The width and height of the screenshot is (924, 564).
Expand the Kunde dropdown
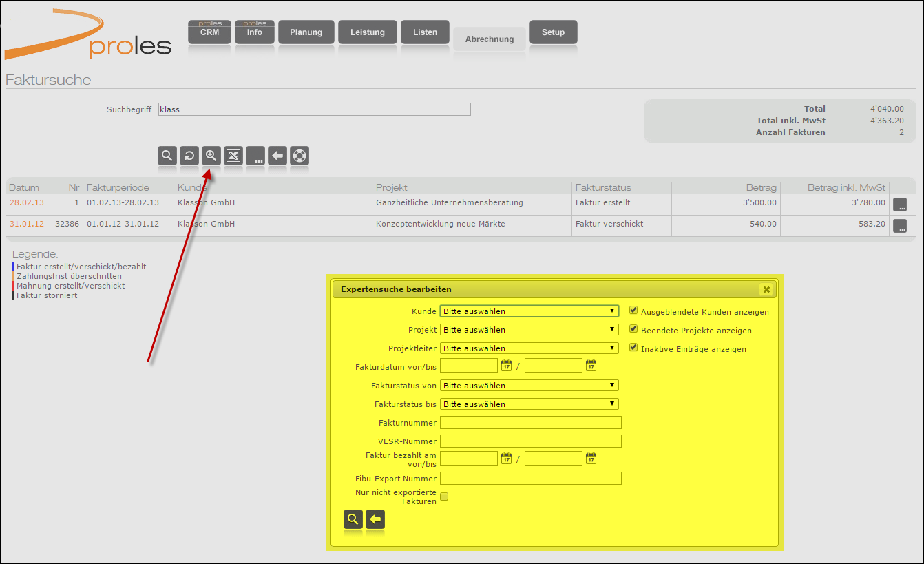click(529, 311)
